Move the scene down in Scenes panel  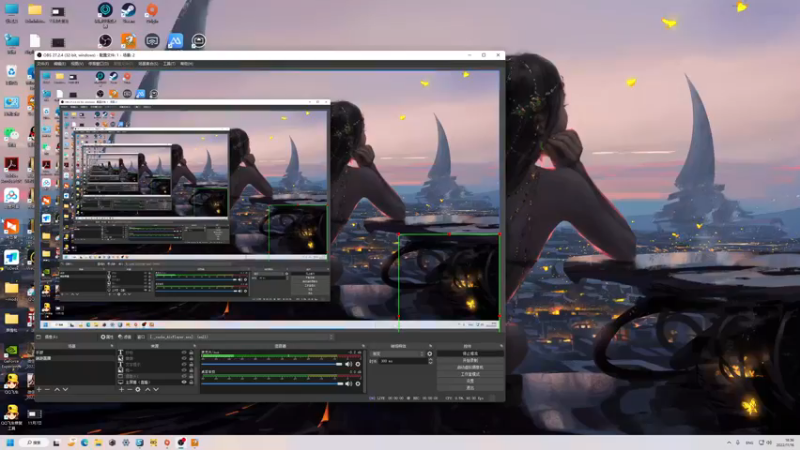pos(65,389)
